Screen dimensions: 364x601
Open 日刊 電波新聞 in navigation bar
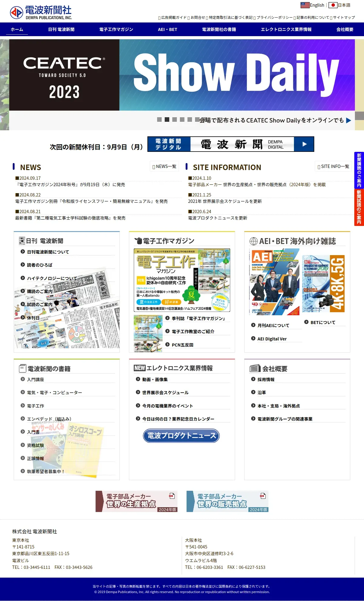pos(61,29)
